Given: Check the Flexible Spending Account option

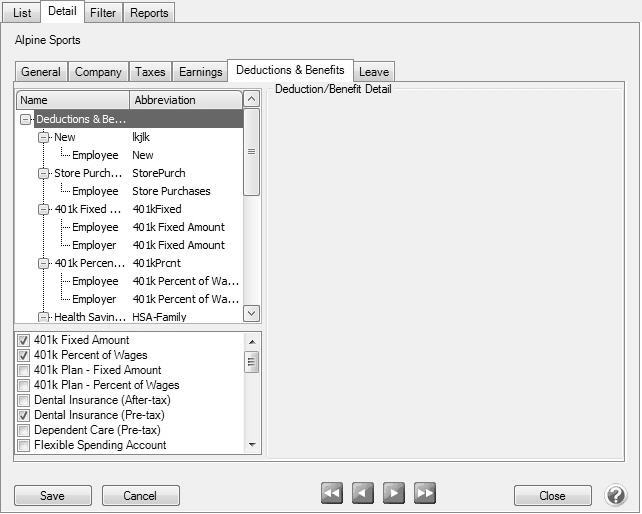Looking at the screenshot, I should 24,445.
